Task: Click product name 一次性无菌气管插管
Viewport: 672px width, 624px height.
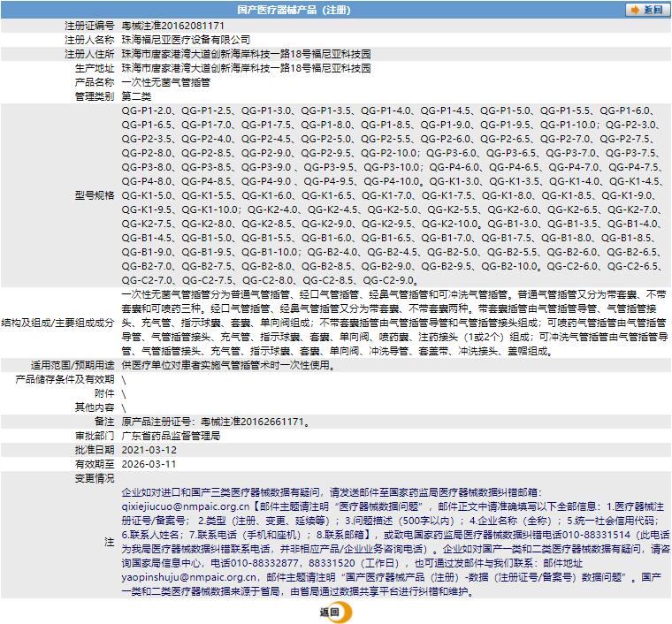Action: (166, 82)
